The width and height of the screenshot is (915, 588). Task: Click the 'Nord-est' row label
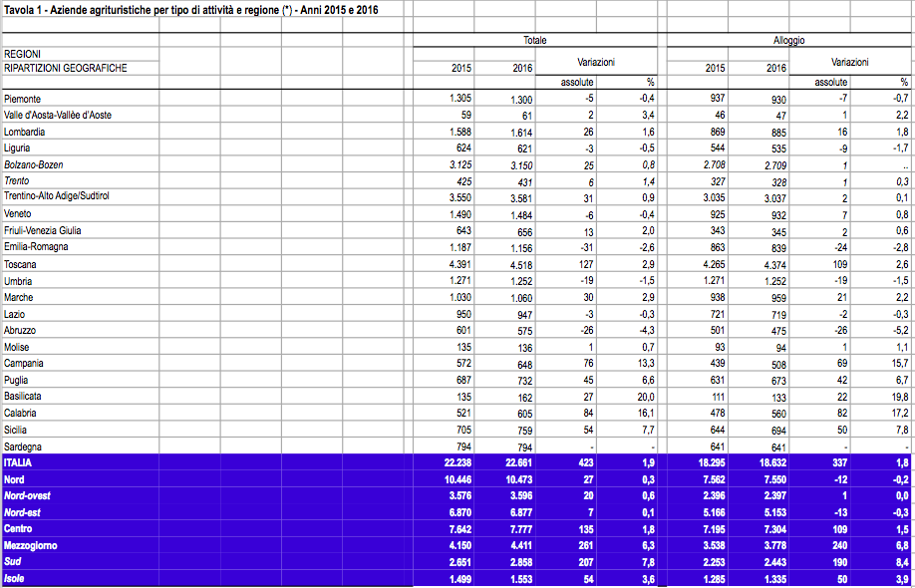coord(22,512)
